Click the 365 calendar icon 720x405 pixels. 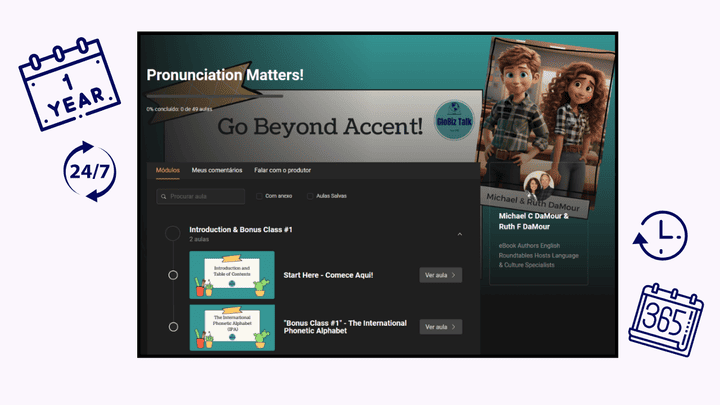666,320
